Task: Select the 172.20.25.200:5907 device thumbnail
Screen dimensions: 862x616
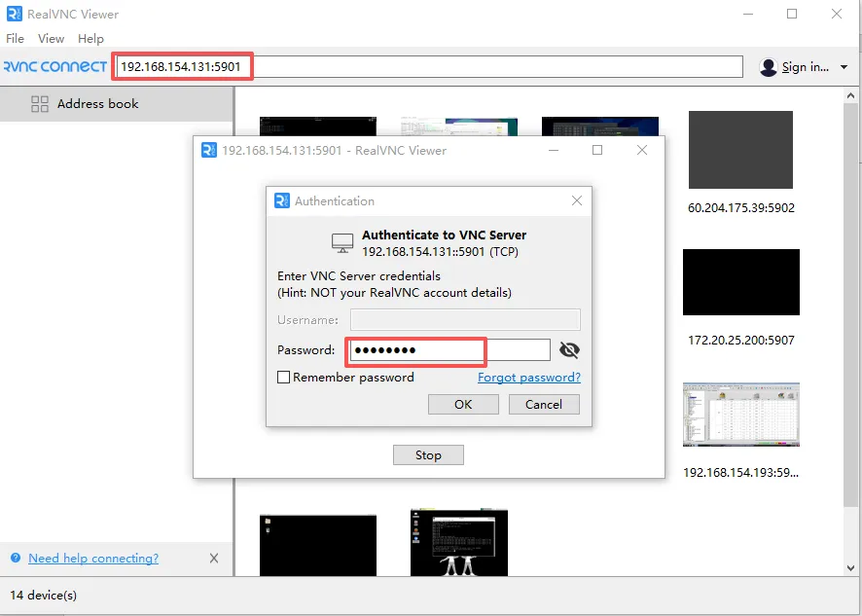Action: [x=741, y=282]
